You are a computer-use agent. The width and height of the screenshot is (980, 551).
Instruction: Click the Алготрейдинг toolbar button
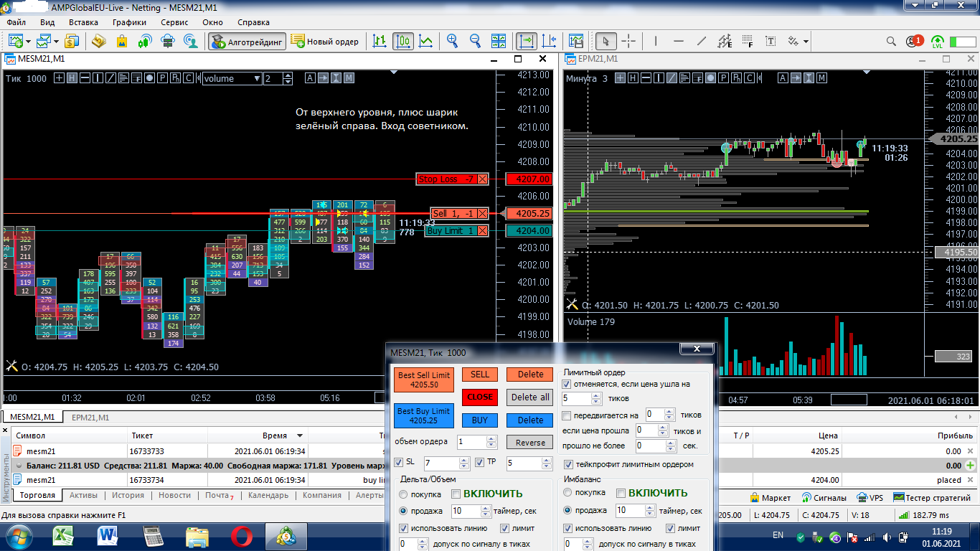(x=248, y=42)
